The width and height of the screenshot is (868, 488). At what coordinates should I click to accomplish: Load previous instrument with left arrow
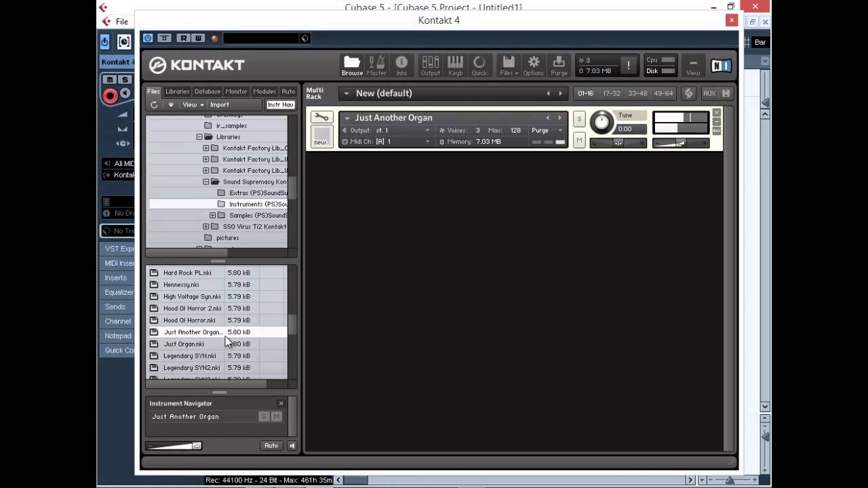[x=548, y=118]
